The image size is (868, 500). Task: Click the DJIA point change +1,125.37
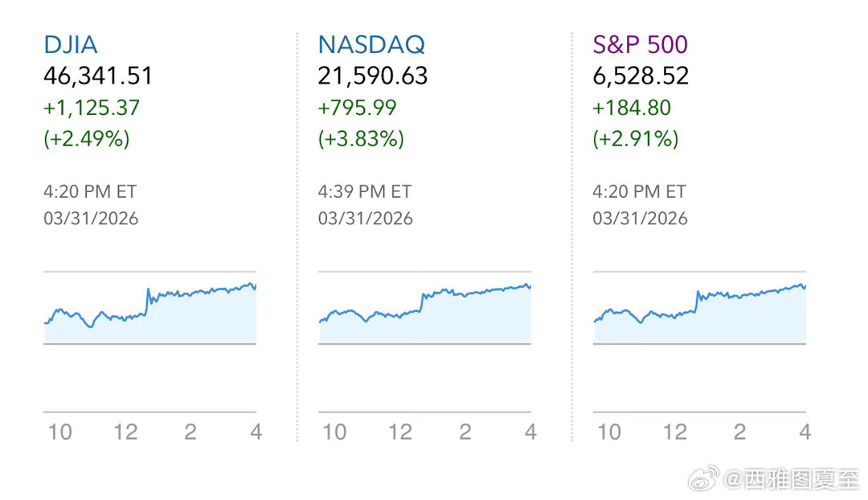92,108
